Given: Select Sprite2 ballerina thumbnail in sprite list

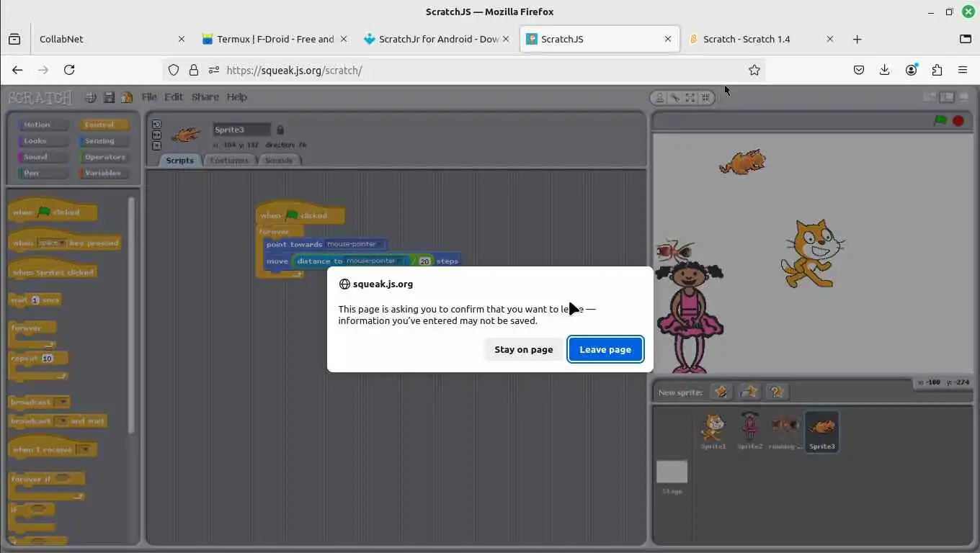Looking at the screenshot, I should [x=749, y=431].
